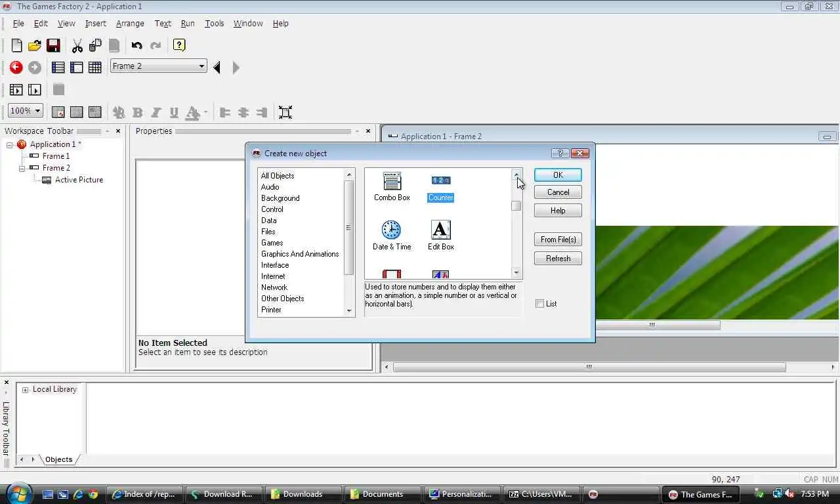The width and height of the screenshot is (840, 504).
Task: Open the Insert menu
Action: (95, 23)
